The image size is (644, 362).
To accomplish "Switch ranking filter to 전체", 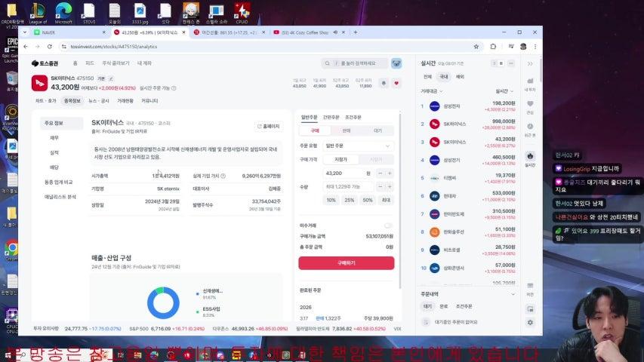I will (x=427, y=77).
